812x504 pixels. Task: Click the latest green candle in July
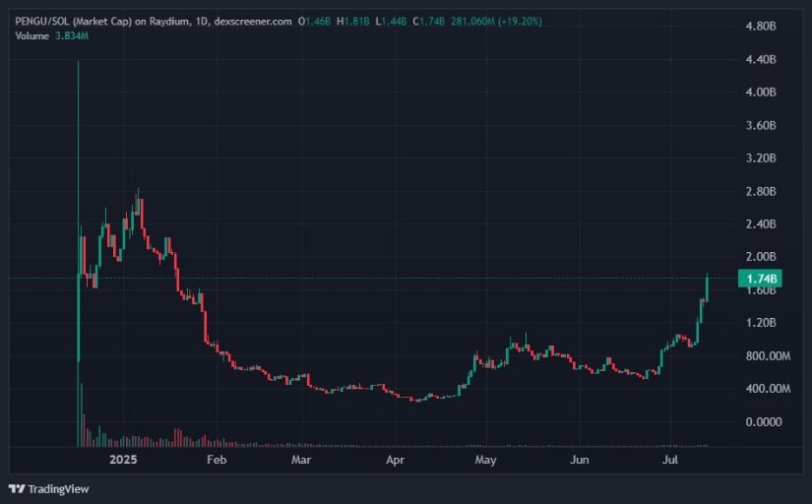pos(707,288)
